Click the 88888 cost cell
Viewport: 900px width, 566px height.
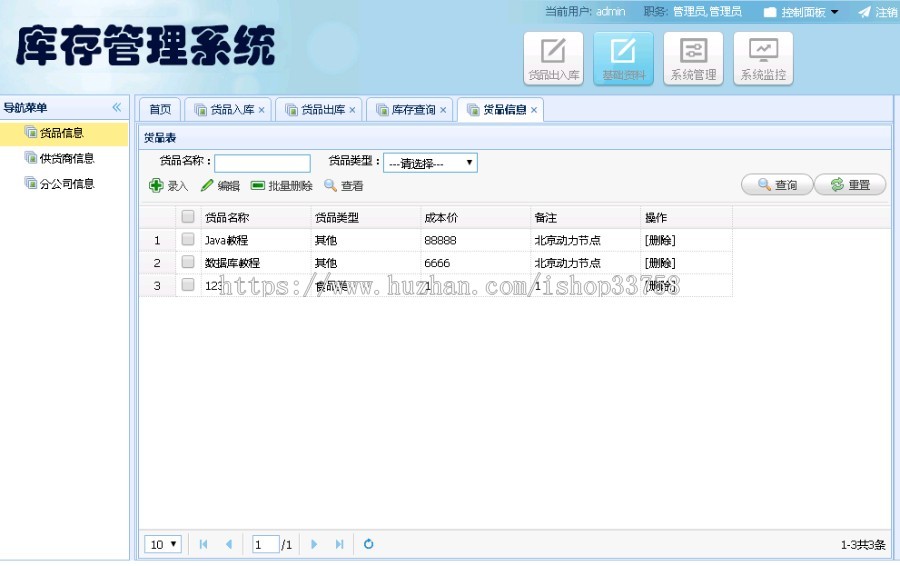[x=475, y=241]
